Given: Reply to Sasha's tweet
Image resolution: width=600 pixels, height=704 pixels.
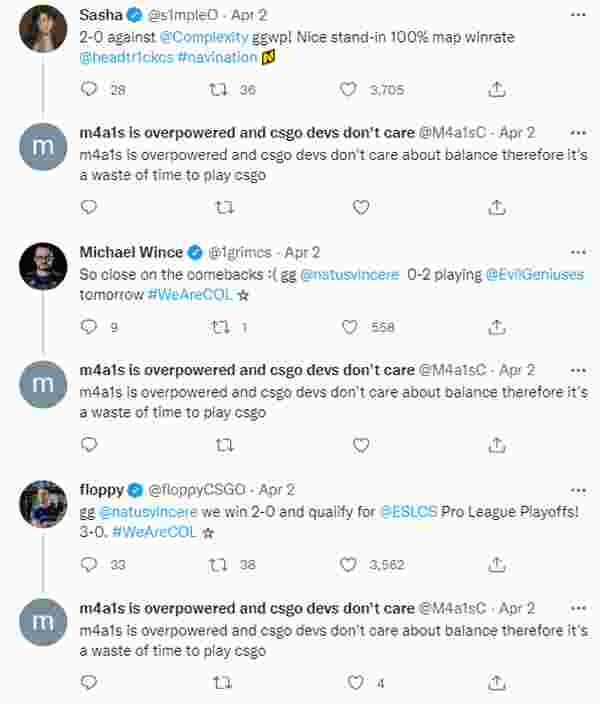Looking at the screenshot, I should tap(89, 89).
